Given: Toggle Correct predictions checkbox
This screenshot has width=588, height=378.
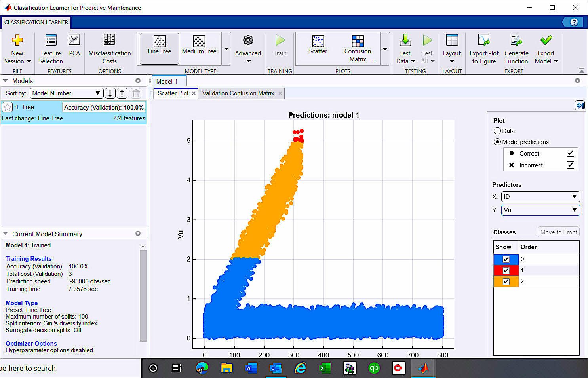Looking at the screenshot, I should click(x=571, y=153).
